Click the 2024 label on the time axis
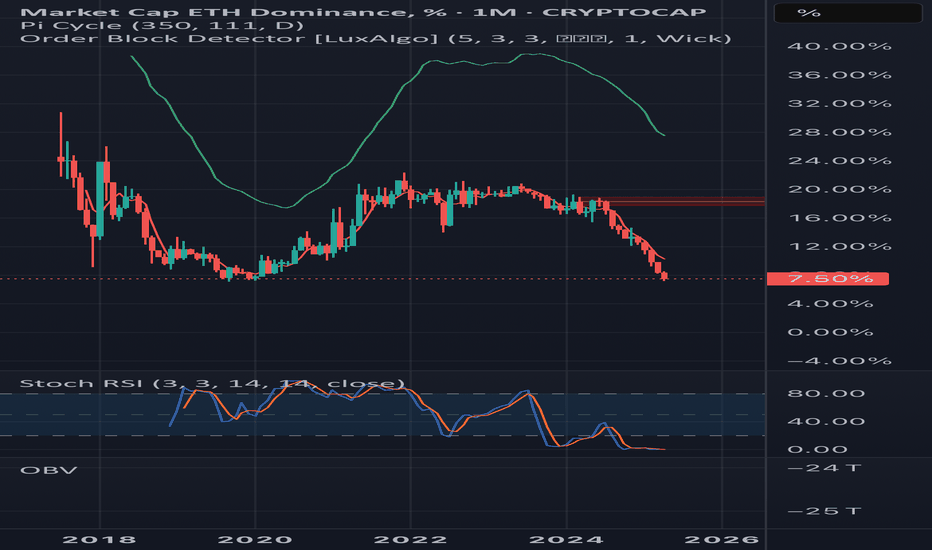 566,540
